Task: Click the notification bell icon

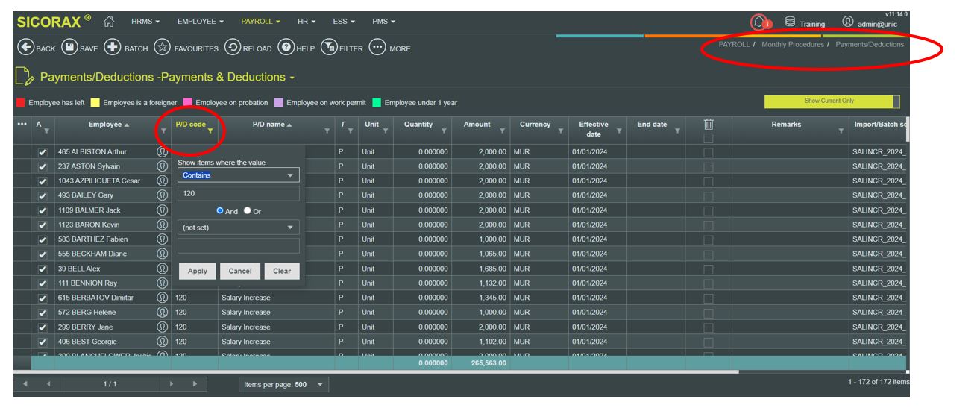Action: (x=758, y=22)
